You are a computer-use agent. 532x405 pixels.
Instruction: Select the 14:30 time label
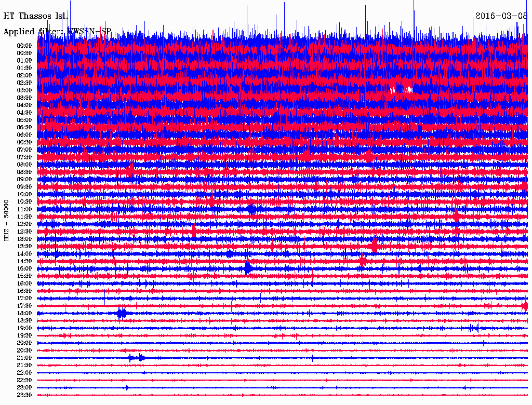24,261
